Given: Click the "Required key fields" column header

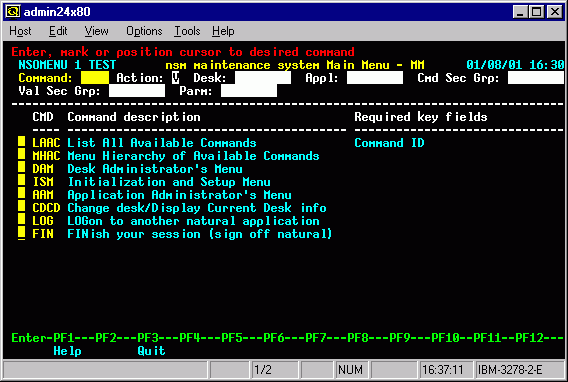Looking at the screenshot, I should coord(421,117).
